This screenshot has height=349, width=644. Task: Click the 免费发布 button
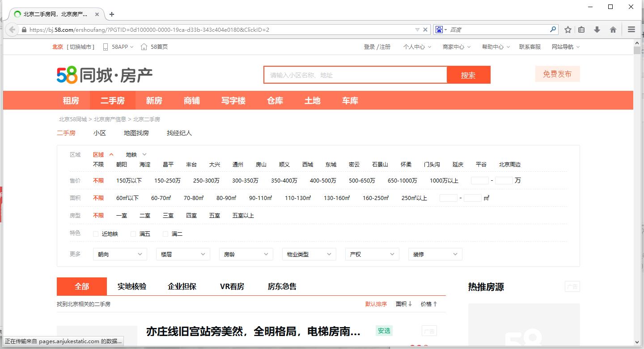(557, 74)
